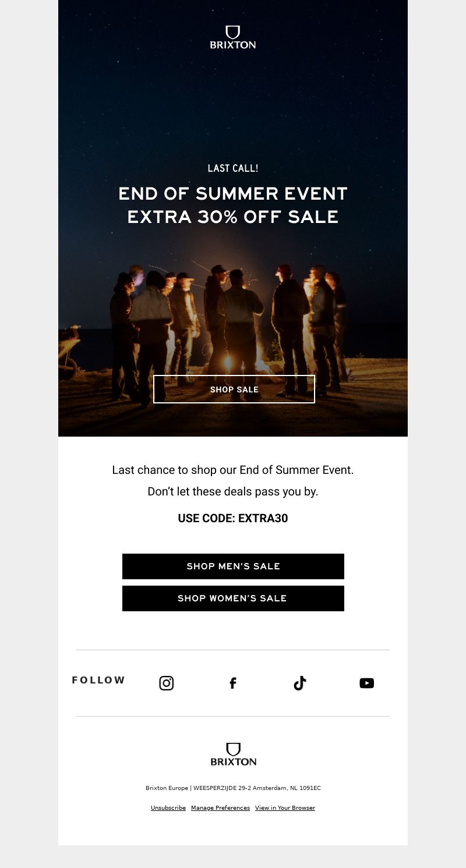Click the View in Your Browser link
This screenshot has height=868, width=466.
pyautogui.click(x=285, y=808)
